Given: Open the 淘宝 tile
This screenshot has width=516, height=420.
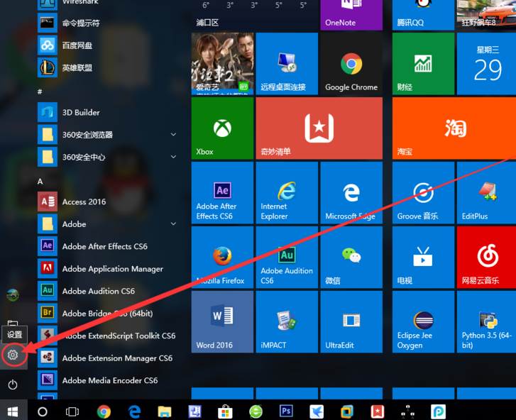Looking at the screenshot, I should coord(454,128).
